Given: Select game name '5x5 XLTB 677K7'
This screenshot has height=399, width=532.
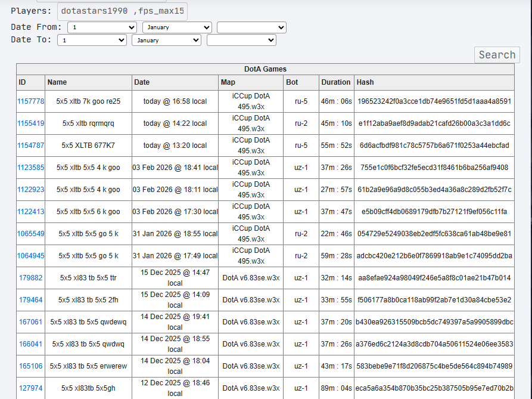Looking at the screenshot, I should point(88,146).
